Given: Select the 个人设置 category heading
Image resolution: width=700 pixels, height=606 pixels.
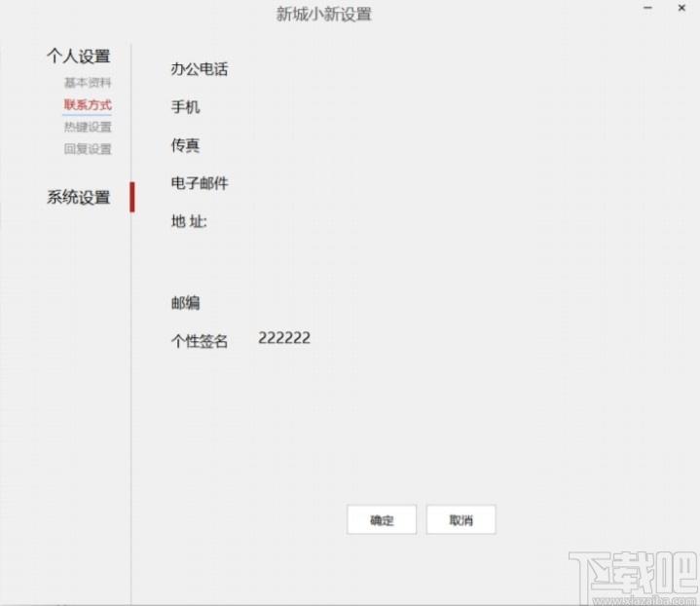Looking at the screenshot, I should (x=79, y=57).
